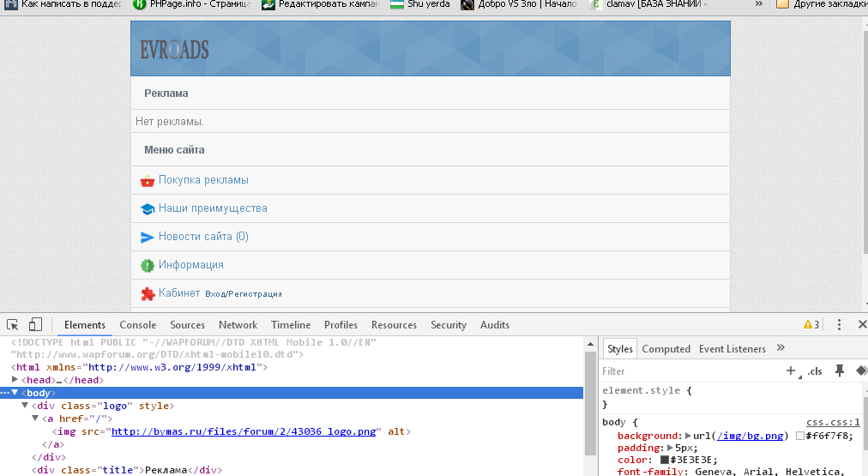Viewport: 868px width, 476px height.
Task: Click the #3E3E3E color swatch
Action: 664,461
